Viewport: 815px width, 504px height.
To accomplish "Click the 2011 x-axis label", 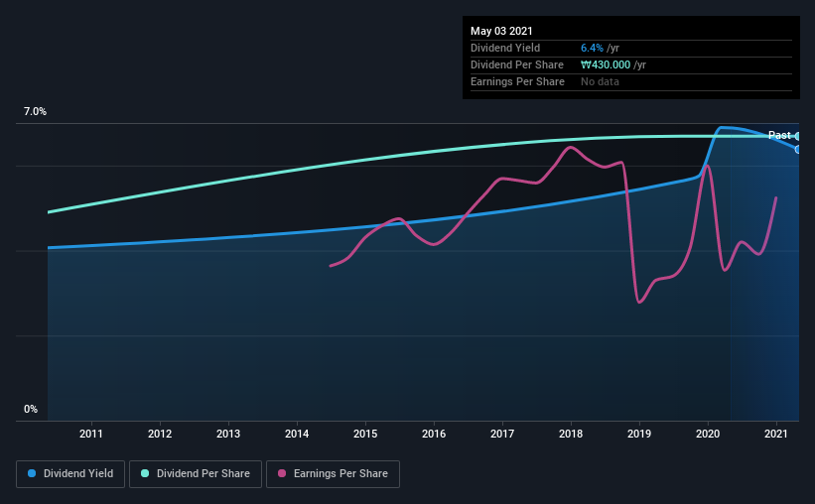I will 91,434.
